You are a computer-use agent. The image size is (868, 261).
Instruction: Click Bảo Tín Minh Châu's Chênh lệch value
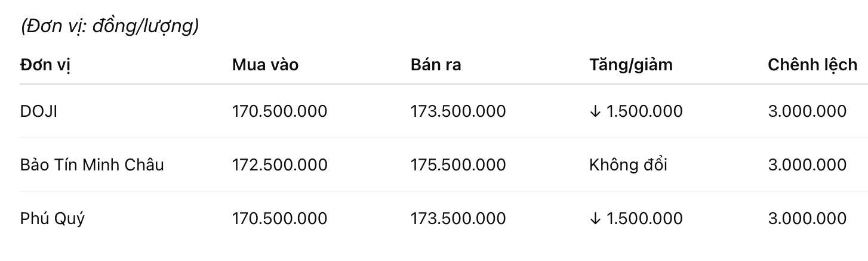point(807,165)
